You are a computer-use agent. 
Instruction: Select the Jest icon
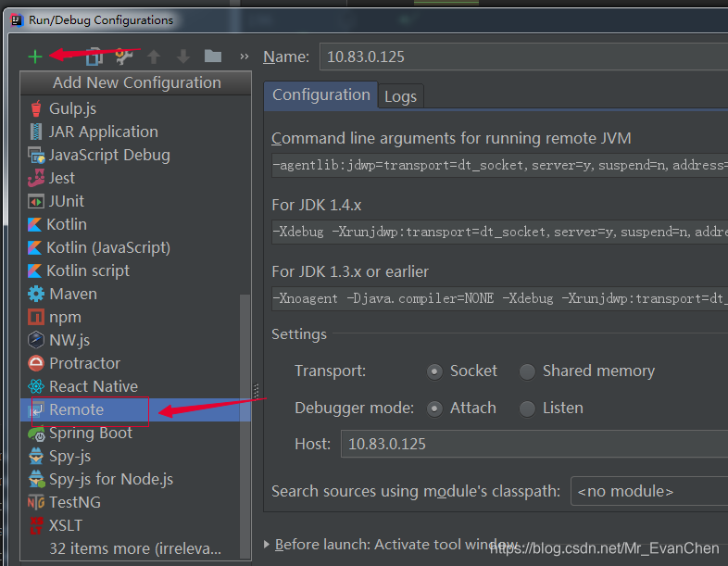coord(36,178)
